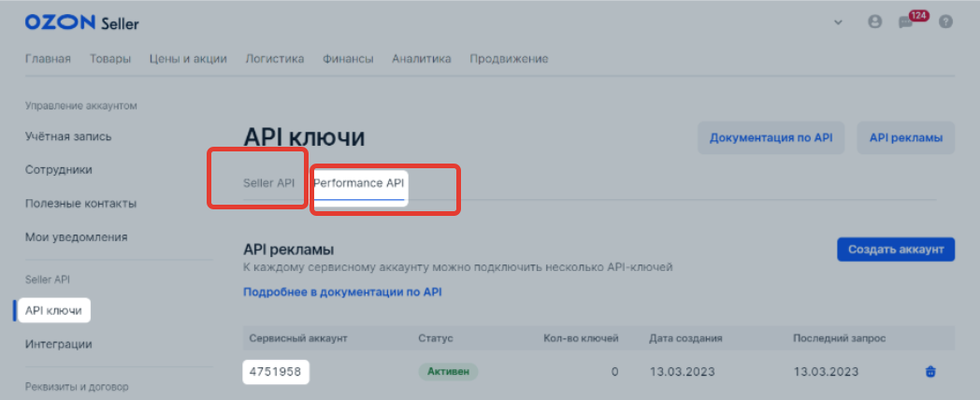This screenshot has width=980, height=400.
Task: Click the API рекламы button
Action: [906, 137]
